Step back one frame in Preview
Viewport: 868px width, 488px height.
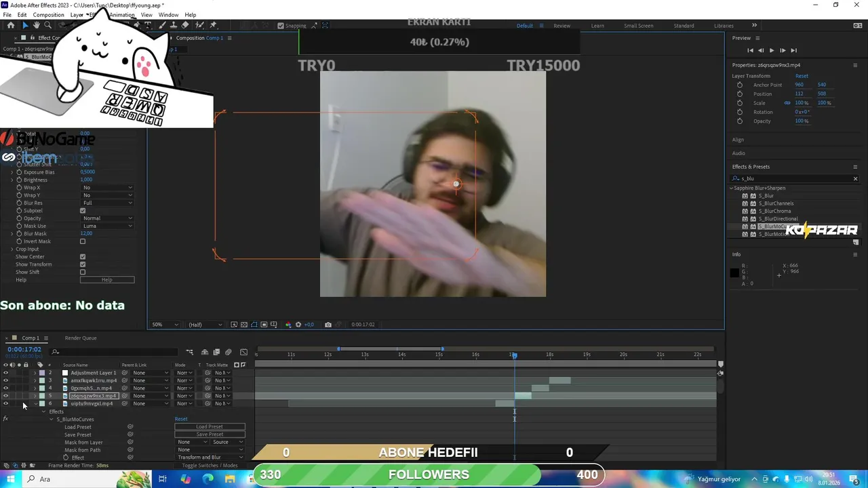(x=761, y=50)
